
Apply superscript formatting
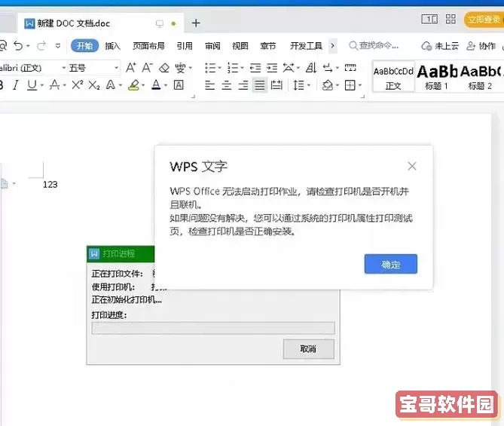coord(77,85)
